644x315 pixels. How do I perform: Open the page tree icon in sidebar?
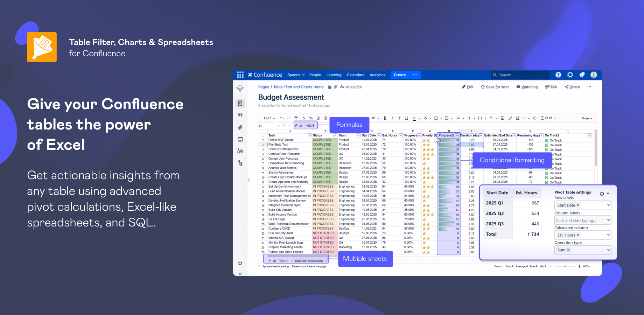point(240,163)
